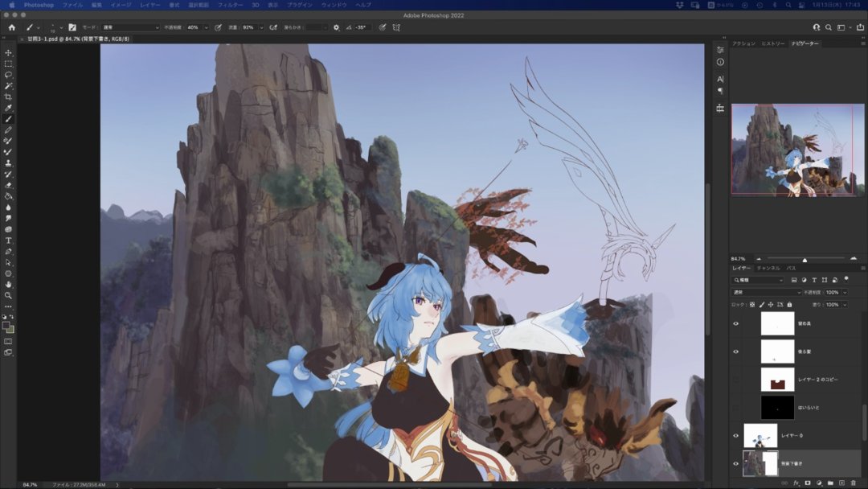Open the smoothing options gear icon
The width and height of the screenshot is (868, 489).
click(x=336, y=27)
